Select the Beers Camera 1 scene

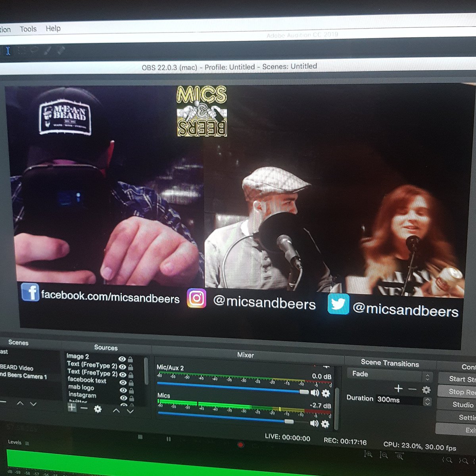[24, 376]
